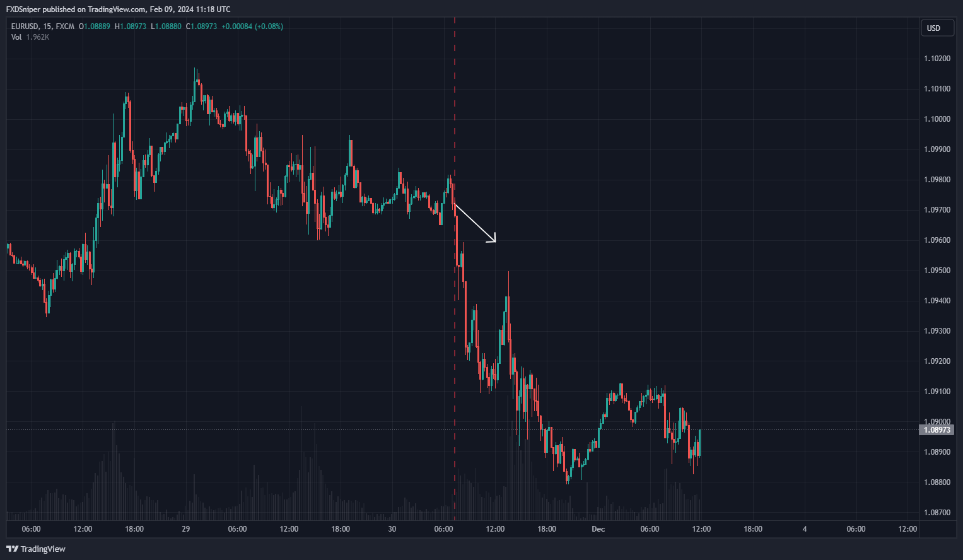Screen dimensions: 963x560
Task: Click the 4 date label on time axis
Action: click(804, 529)
